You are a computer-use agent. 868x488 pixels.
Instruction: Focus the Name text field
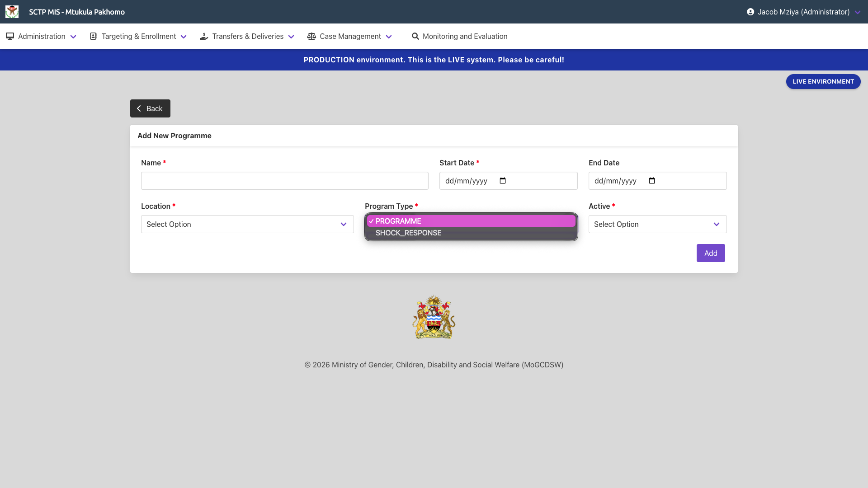click(285, 181)
